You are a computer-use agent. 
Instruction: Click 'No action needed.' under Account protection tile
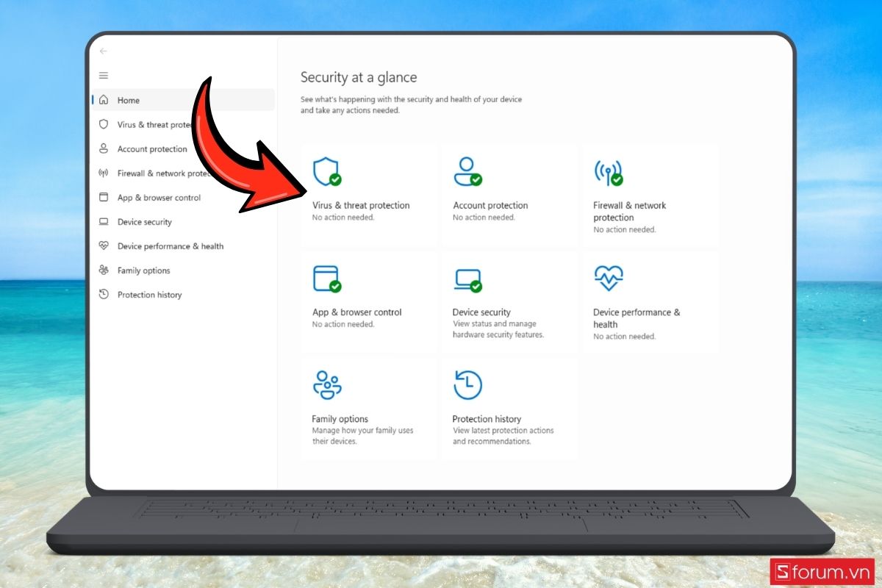click(484, 218)
